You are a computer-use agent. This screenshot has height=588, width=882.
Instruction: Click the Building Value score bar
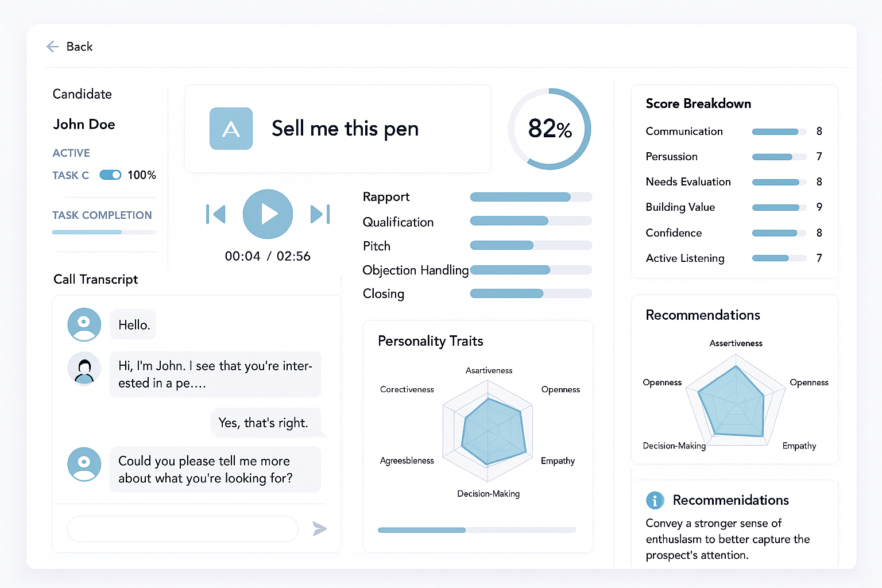[779, 207]
